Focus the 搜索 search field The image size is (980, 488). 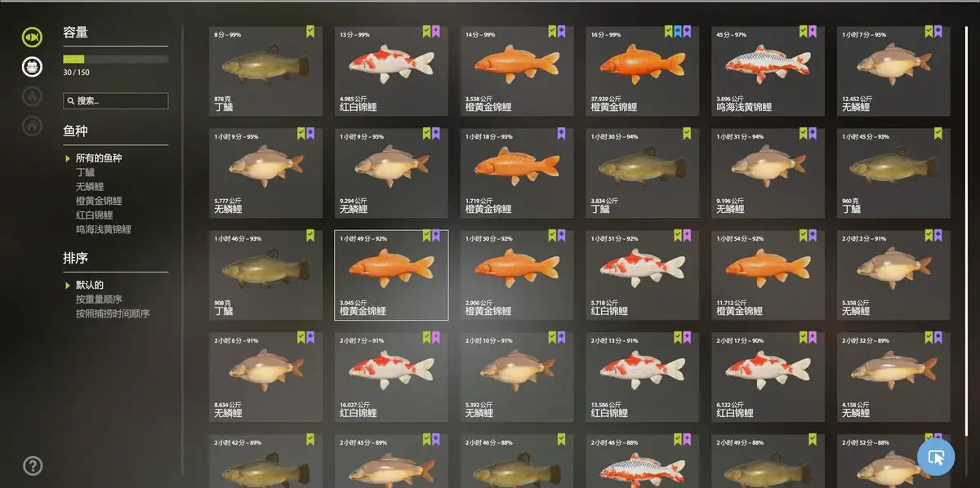116,101
